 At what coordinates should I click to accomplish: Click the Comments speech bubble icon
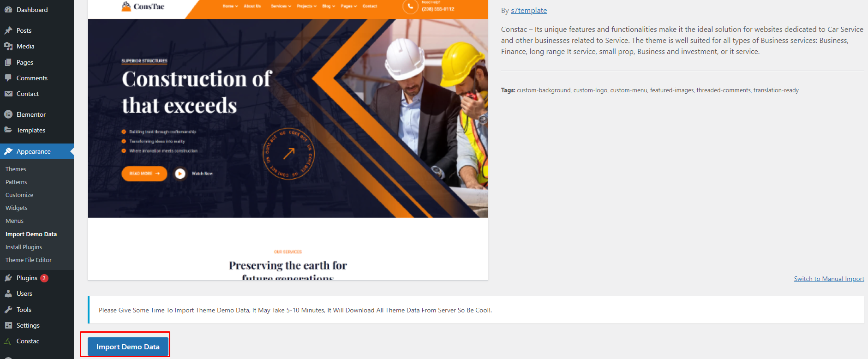(8, 78)
